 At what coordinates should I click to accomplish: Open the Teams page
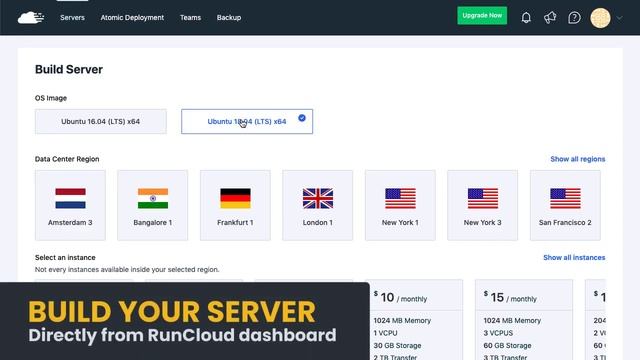(190, 18)
